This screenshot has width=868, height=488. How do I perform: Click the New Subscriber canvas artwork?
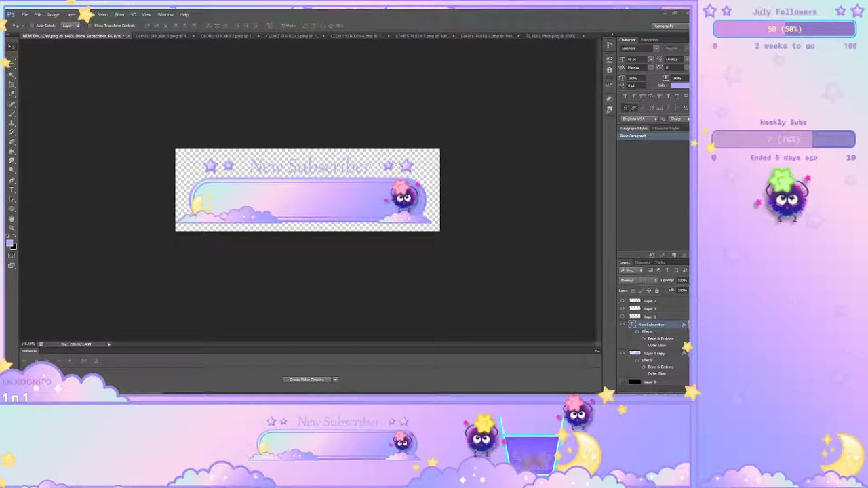(x=307, y=190)
